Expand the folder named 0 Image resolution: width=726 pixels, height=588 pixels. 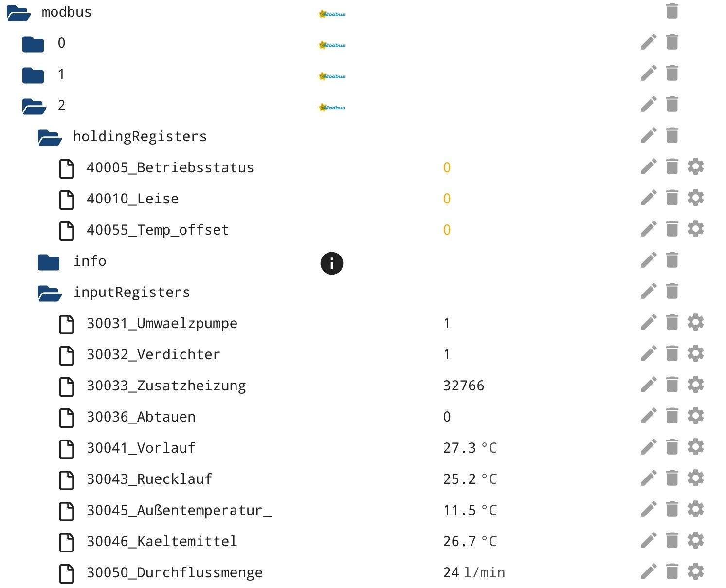(33, 44)
